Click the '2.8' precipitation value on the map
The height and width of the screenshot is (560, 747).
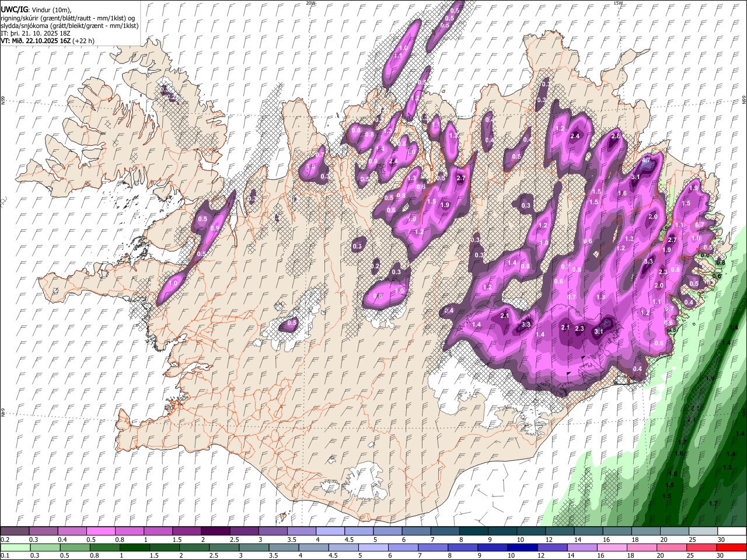click(615, 136)
